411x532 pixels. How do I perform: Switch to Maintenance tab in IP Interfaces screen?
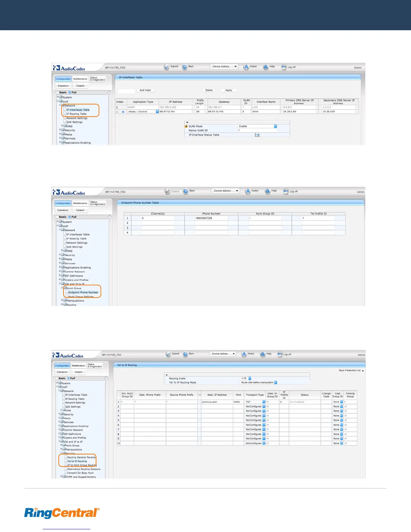tap(80, 79)
